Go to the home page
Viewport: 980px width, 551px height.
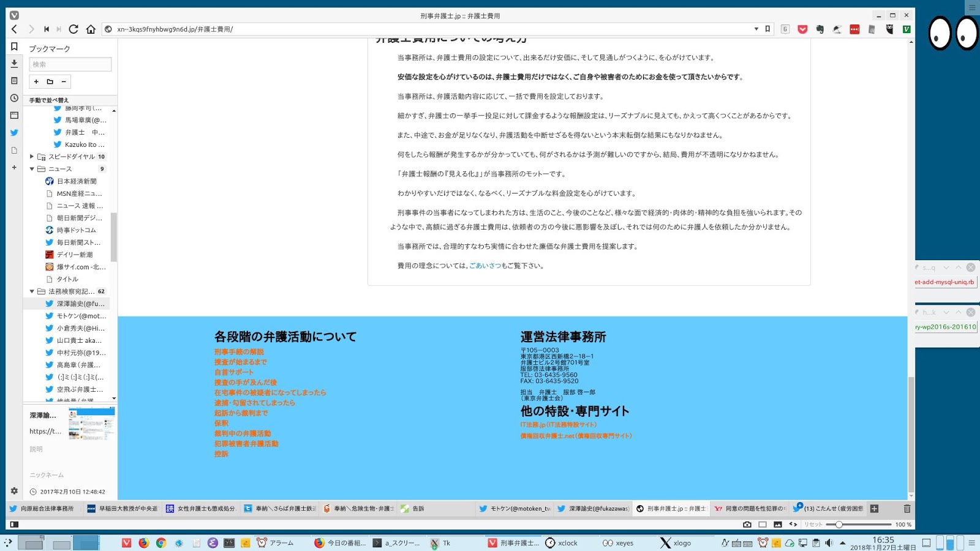91,29
